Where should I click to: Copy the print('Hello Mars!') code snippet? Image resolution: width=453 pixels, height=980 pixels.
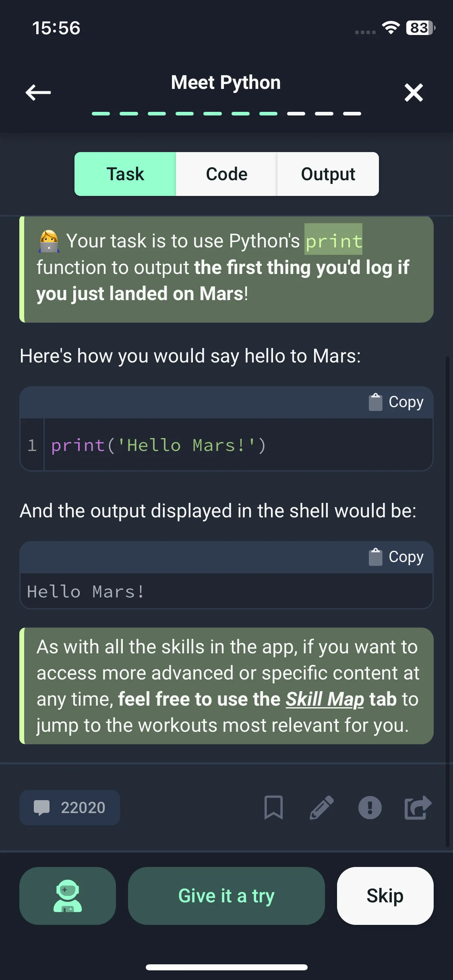396,402
